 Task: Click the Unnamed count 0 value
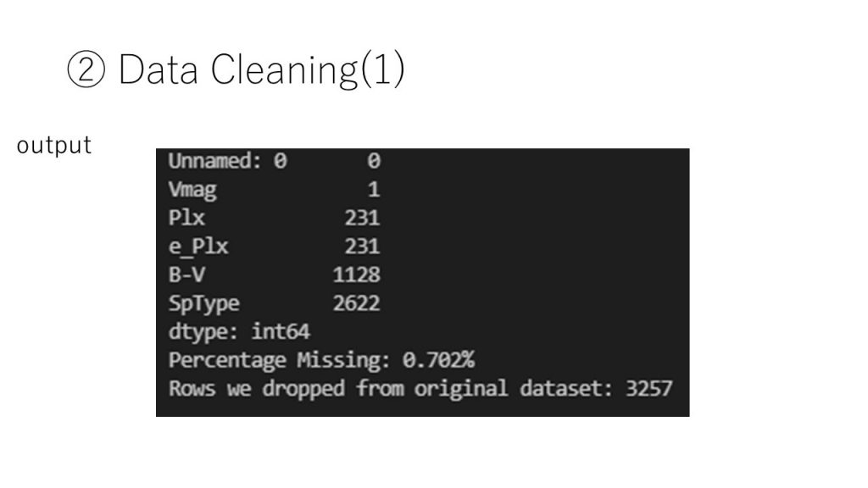[x=374, y=161]
